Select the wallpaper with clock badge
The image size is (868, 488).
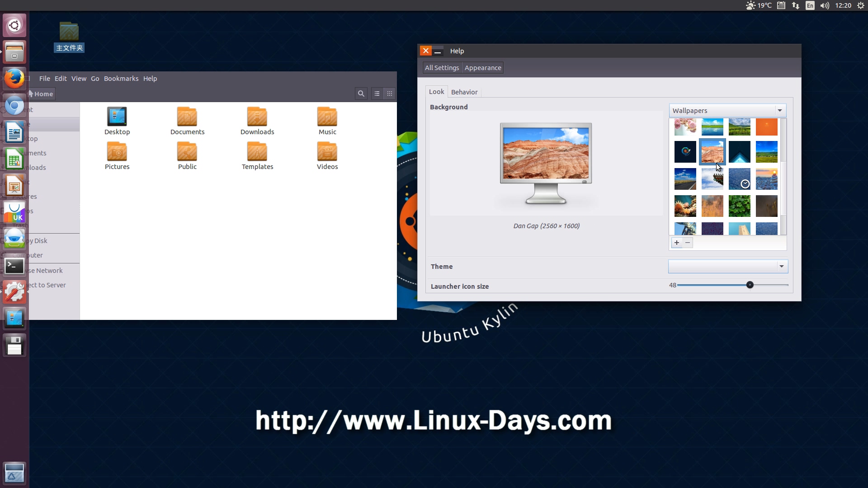pyautogui.click(x=740, y=179)
